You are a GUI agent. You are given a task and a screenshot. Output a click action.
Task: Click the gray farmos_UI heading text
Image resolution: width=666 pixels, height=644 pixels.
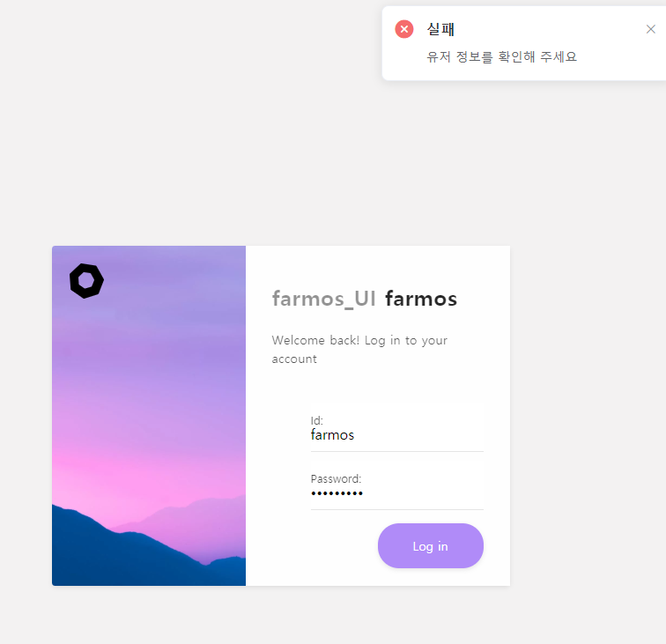point(323,299)
